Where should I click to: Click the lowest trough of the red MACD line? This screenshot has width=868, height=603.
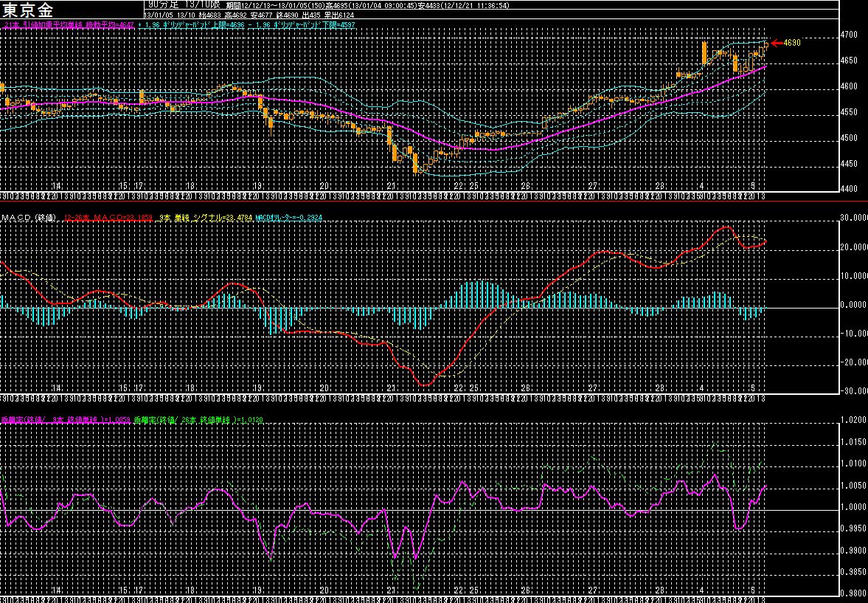tap(425, 385)
